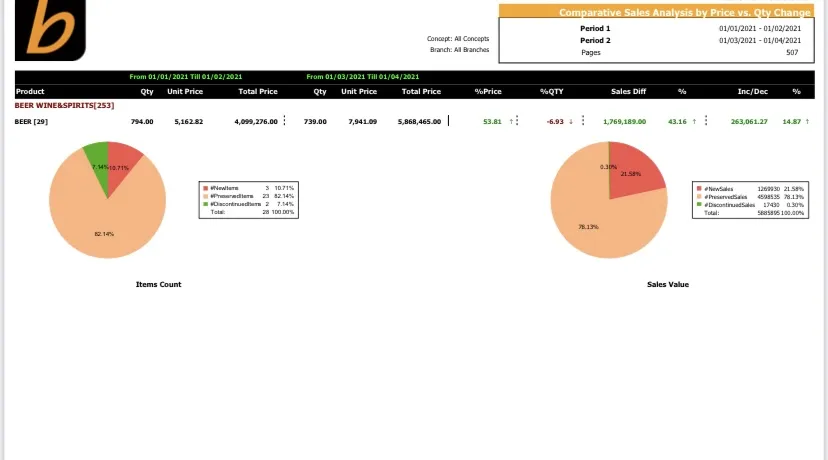
Task: Click the percentage value 14.87
Action: (x=792, y=121)
